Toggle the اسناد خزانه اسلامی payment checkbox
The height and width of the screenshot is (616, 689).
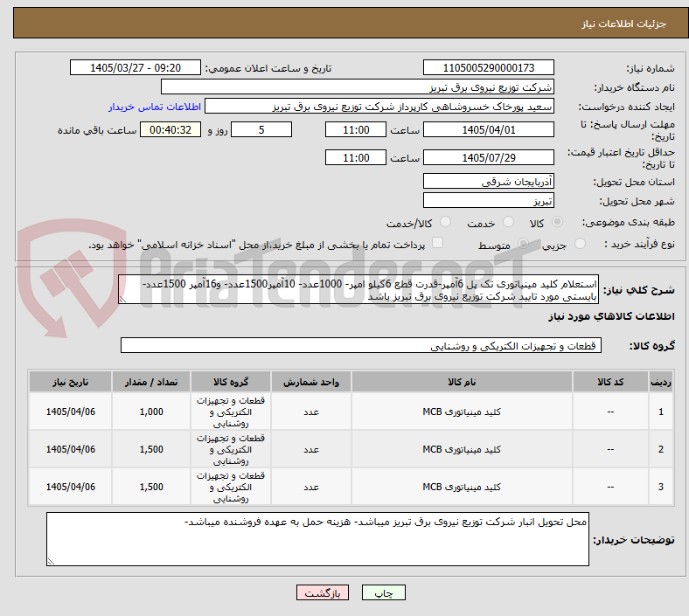point(438,243)
